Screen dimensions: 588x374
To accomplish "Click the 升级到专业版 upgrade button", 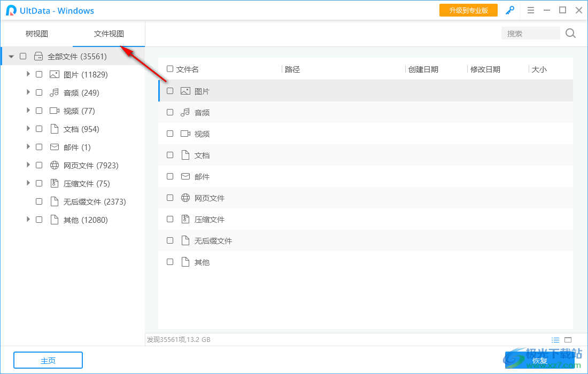I will pyautogui.click(x=468, y=10).
